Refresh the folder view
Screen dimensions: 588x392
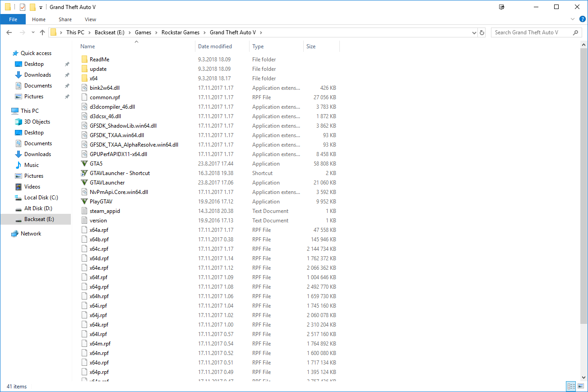click(x=482, y=32)
